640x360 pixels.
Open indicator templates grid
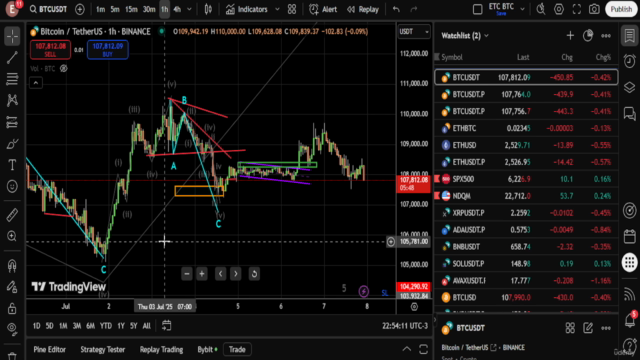(x=292, y=9)
